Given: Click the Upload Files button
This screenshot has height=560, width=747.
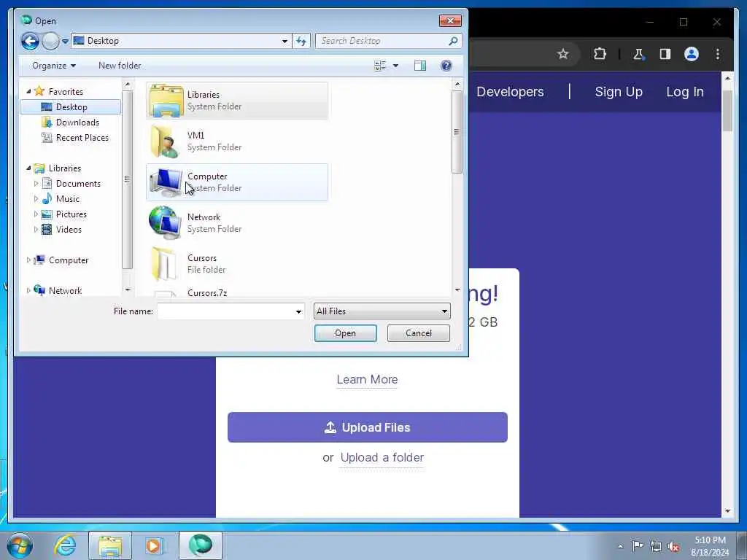Looking at the screenshot, I should [368, 427].
